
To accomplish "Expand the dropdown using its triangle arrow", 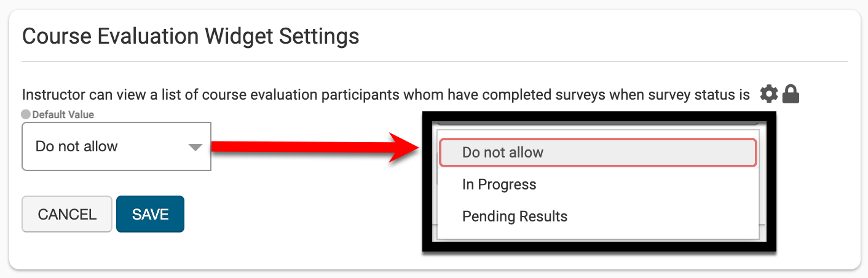I will coord(195,147).
